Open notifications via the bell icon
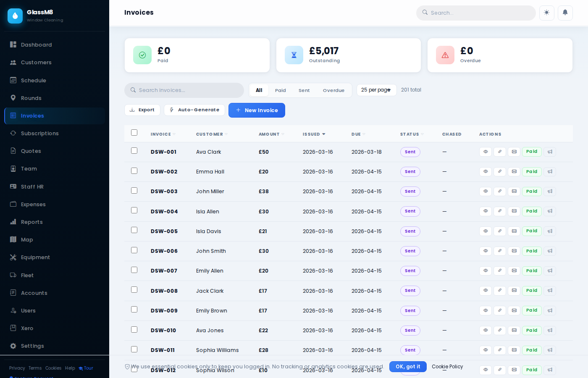 (565, 13)
